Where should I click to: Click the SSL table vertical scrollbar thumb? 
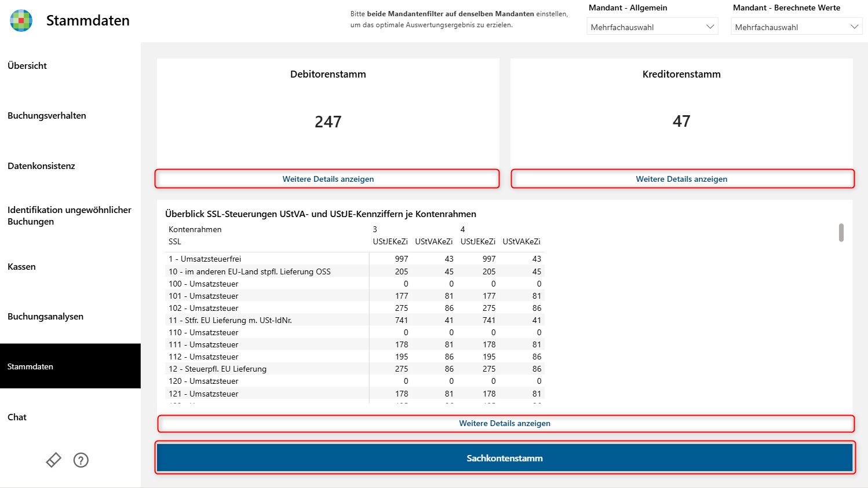tap(841, 233)
